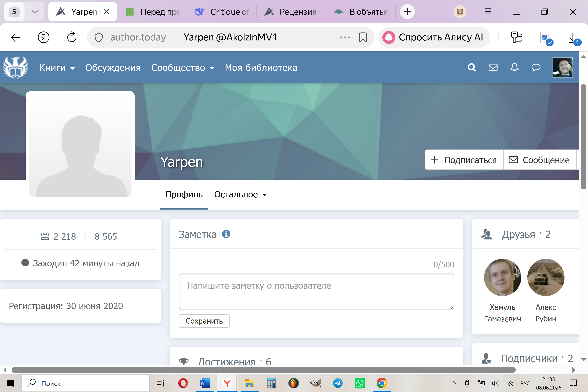Open private messages envelope icon
Screen dimensions: 588x392
[493, 68]
